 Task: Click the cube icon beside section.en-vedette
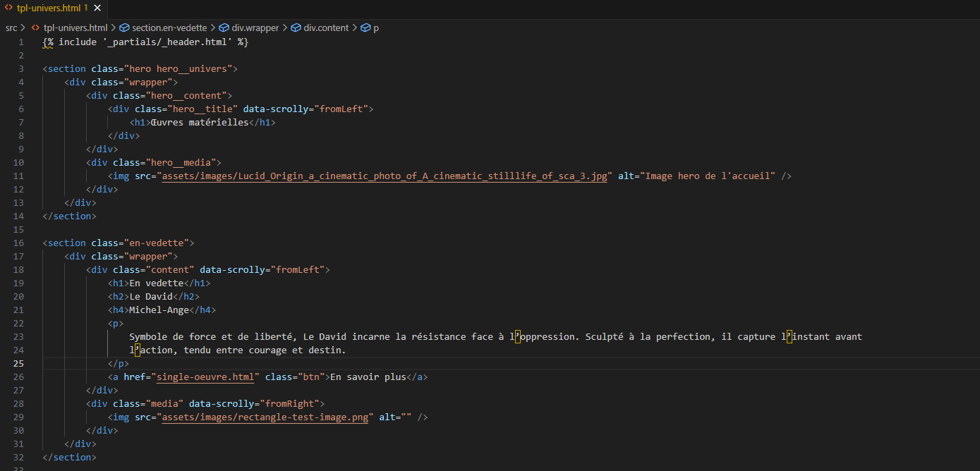pos(124,27)
